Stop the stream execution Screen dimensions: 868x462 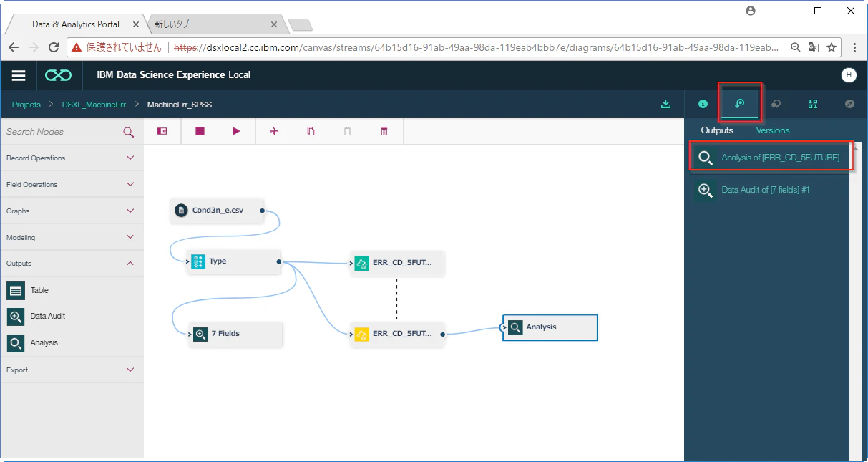coord(200,132)
